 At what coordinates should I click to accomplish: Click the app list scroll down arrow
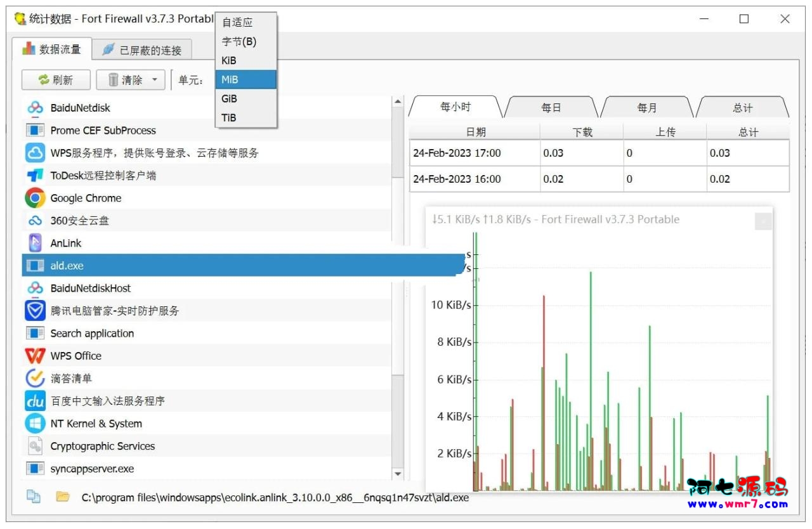click(x=398, y=474)
